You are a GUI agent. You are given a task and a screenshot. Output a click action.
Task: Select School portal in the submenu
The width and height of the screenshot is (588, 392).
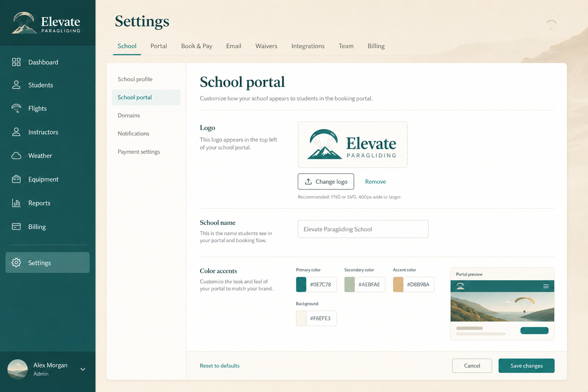pyautogui.click(x=146, y=97)
